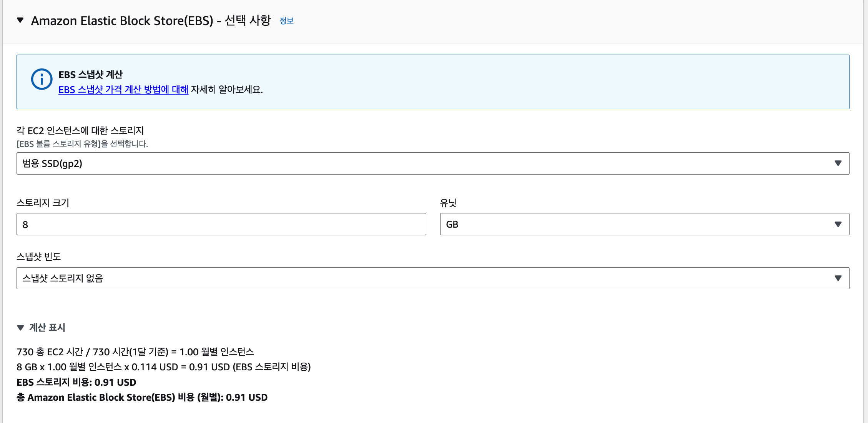Click the arrow icon on the GB selector
This screenshot has height=423, width=868.
tap(838, 224)
